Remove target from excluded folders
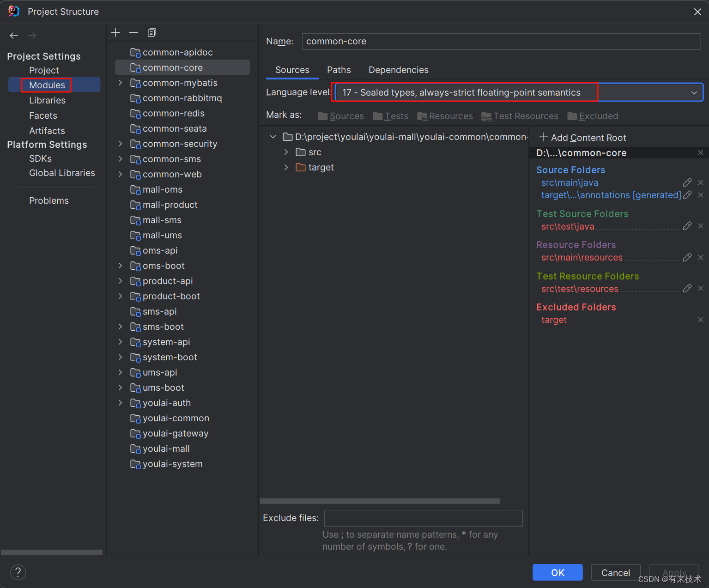Screen dimensions: 709x588 [x=701, y=320]
